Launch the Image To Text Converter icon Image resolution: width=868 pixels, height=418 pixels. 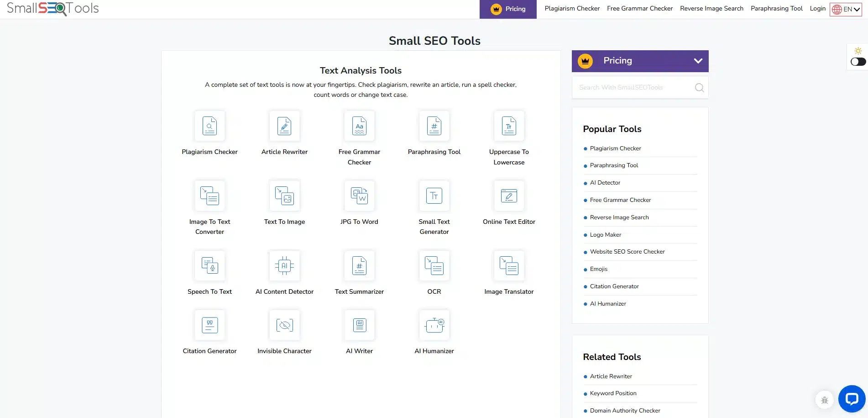(209, 196)
